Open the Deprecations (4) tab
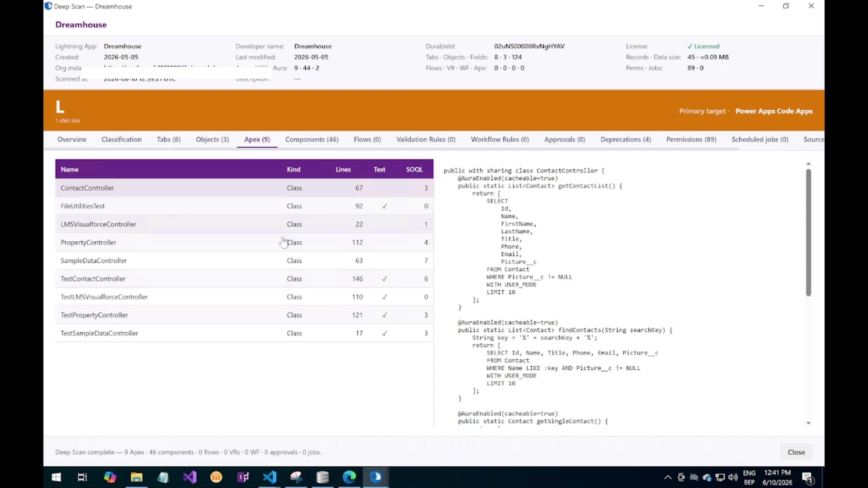Viewport: 868px width, 488px height. [626, 139]
